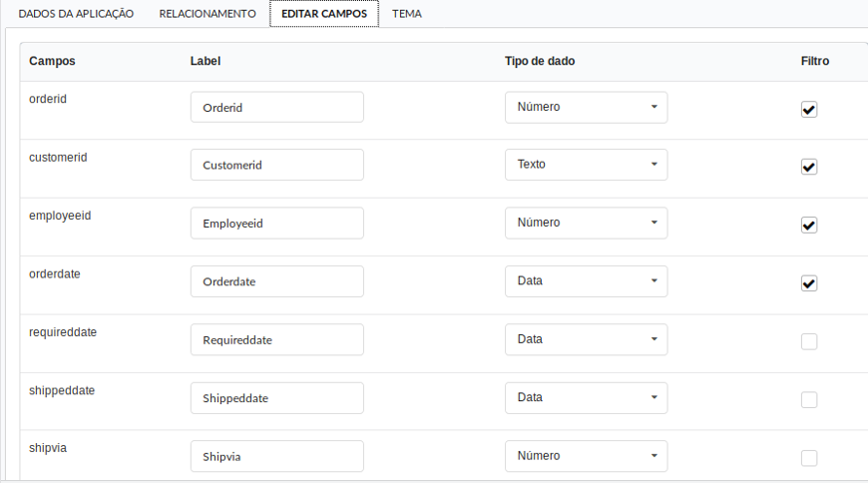The height and width of the screenshot is (483, 868).
Task: Enable the filter for shipvia
Action: click(x=809, y=457)
